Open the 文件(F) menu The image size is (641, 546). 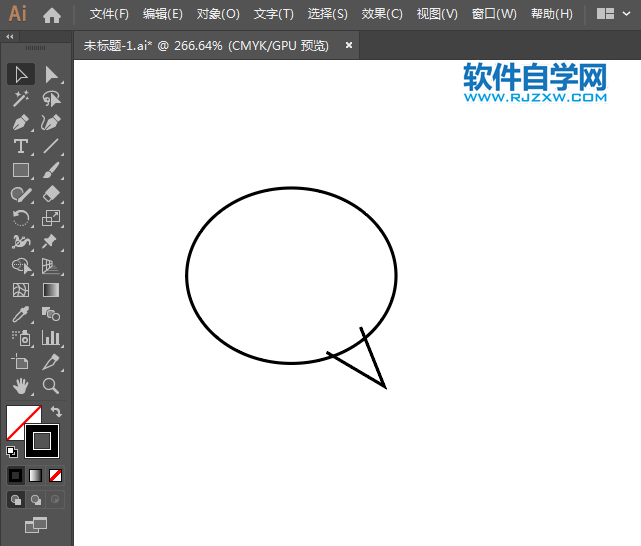pos(109,14)
